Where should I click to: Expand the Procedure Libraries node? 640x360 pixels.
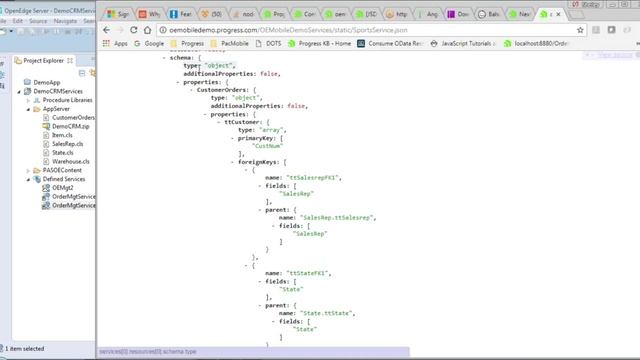click(x=28, y=100)
